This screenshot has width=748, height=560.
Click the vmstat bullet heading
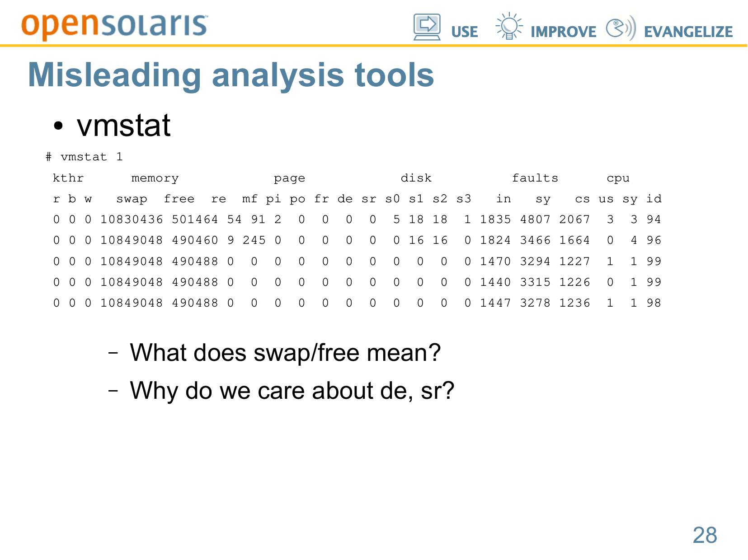[123, 125]
